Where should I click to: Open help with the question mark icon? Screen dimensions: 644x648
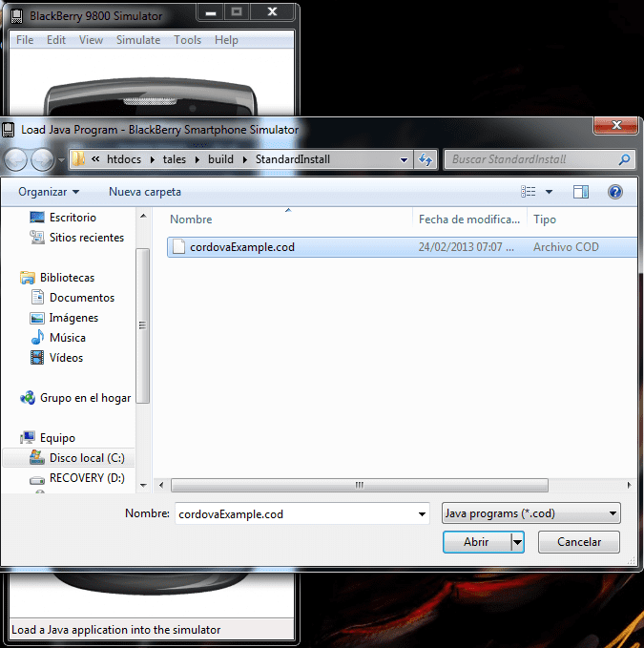pos(615,192)
